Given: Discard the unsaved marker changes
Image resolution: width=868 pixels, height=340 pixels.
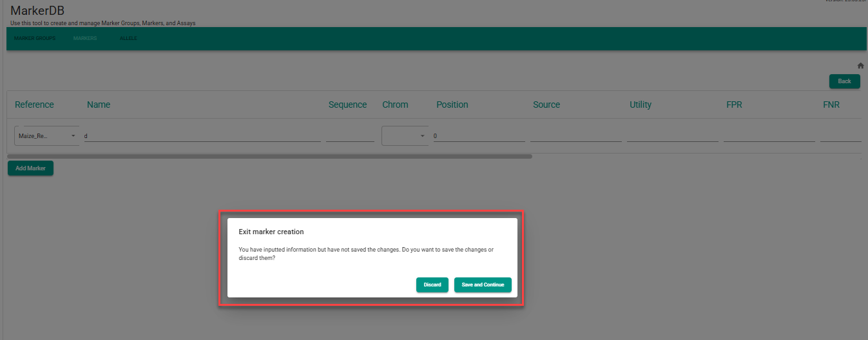Looking at the screenshot, I should coord(432,285).
